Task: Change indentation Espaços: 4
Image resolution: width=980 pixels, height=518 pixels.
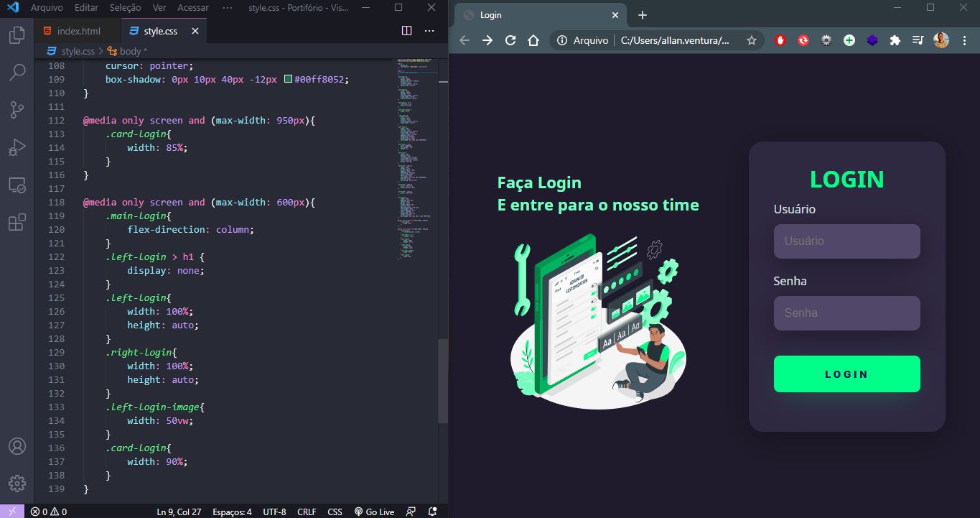Action: (x=232, y=512)
